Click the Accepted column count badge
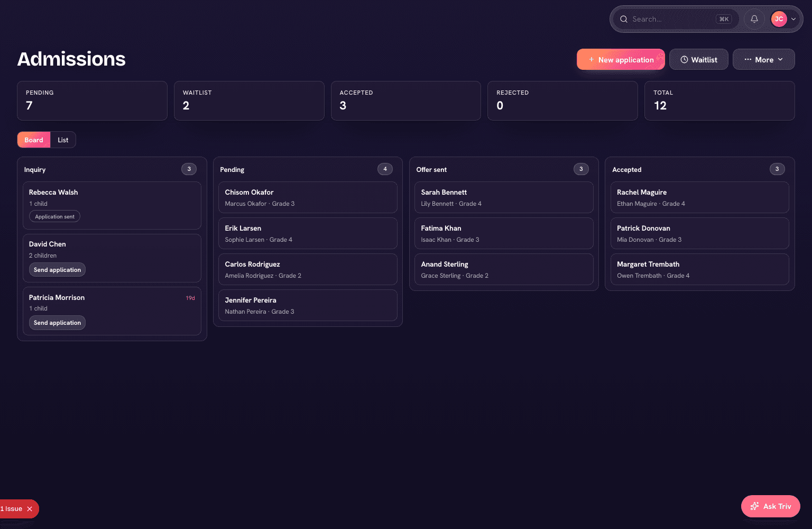This screenshot has width=812, height=529. tap(777, 169)
